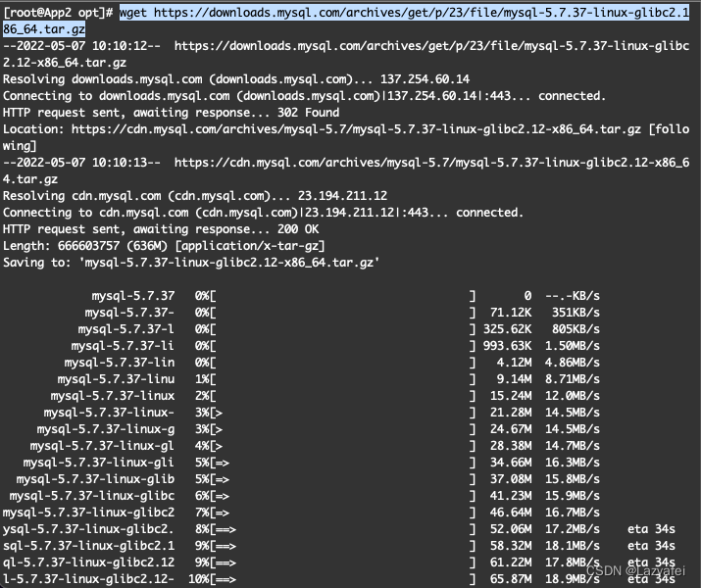
Task: Click the timestamp '--2022-05-07 10:10:12--'
Action: pyautogui.click(x=81, y=46)
